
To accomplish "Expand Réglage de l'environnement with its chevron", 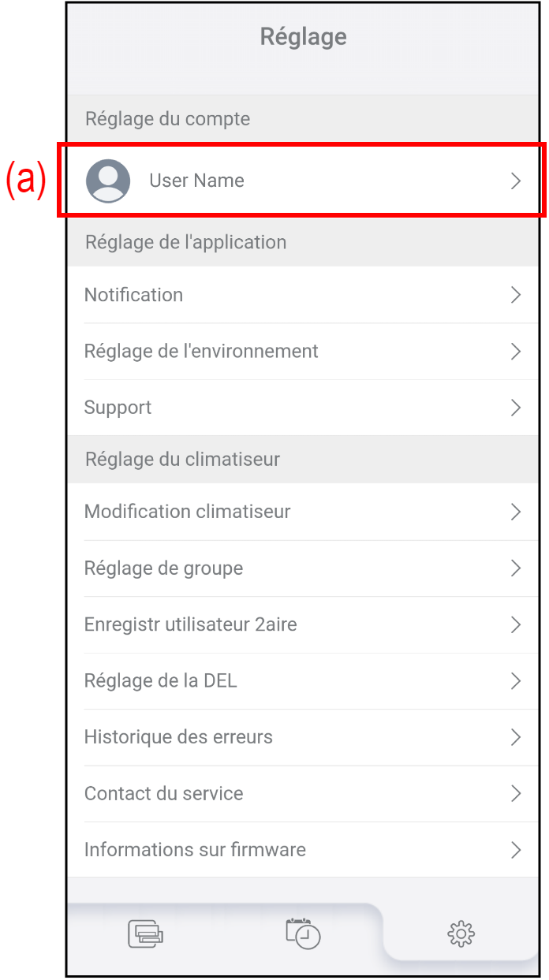I will pyautogui.click(x=516, y=352).
